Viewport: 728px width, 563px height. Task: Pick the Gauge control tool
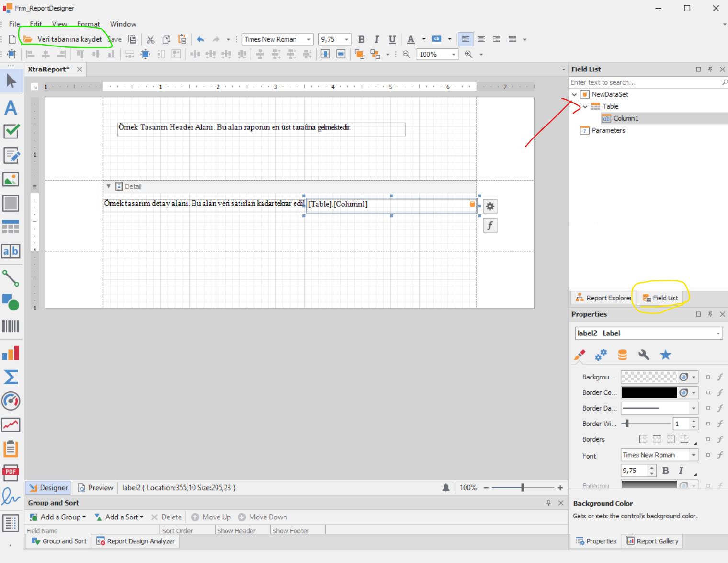pos(11,401)
